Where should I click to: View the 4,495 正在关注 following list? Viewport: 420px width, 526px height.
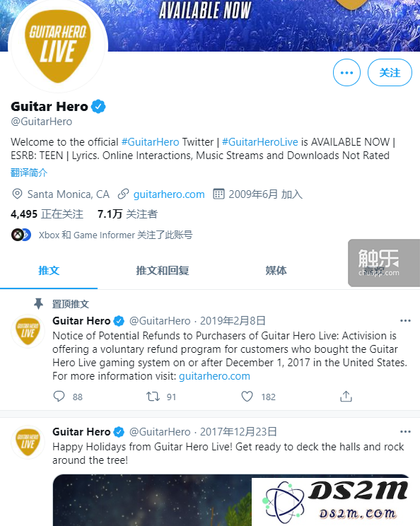(47, 214)
